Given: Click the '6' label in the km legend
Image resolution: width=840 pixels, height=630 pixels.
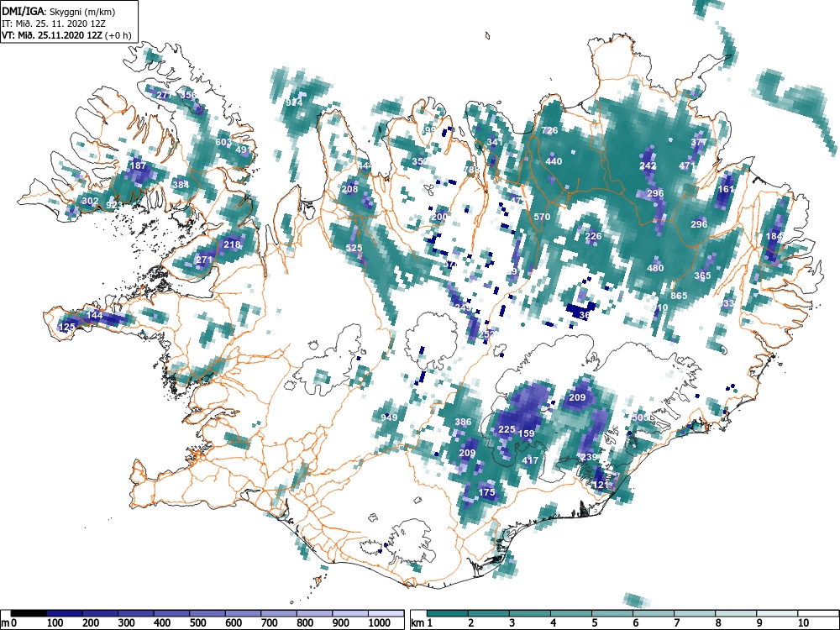Looking at the screenshot, I should pos(635,623).
